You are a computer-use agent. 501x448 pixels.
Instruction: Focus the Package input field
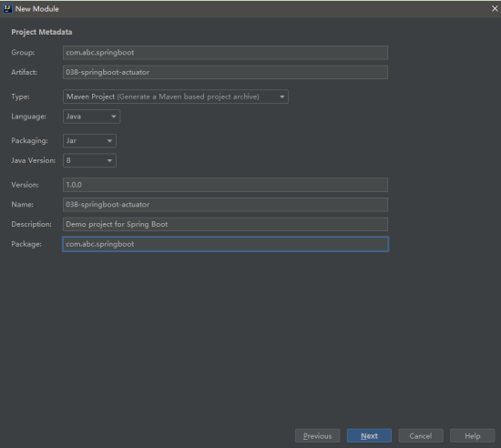pos(225,244)
